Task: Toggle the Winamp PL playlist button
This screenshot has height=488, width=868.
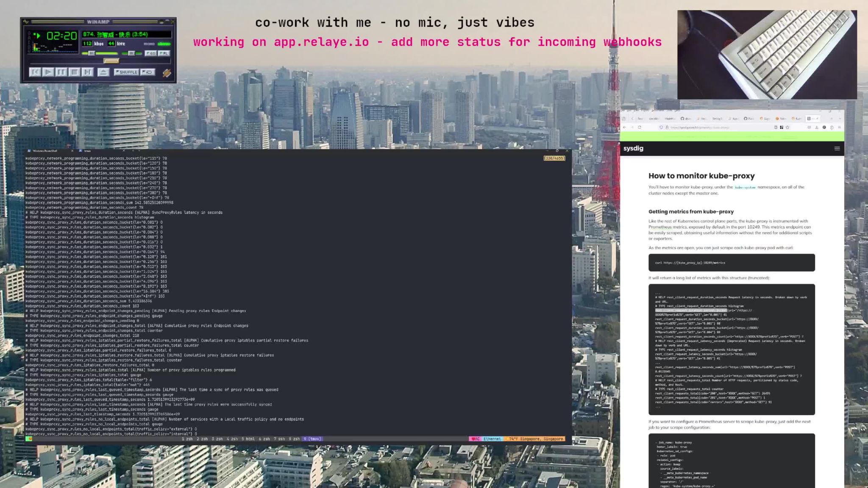Action: coord(164,53)
